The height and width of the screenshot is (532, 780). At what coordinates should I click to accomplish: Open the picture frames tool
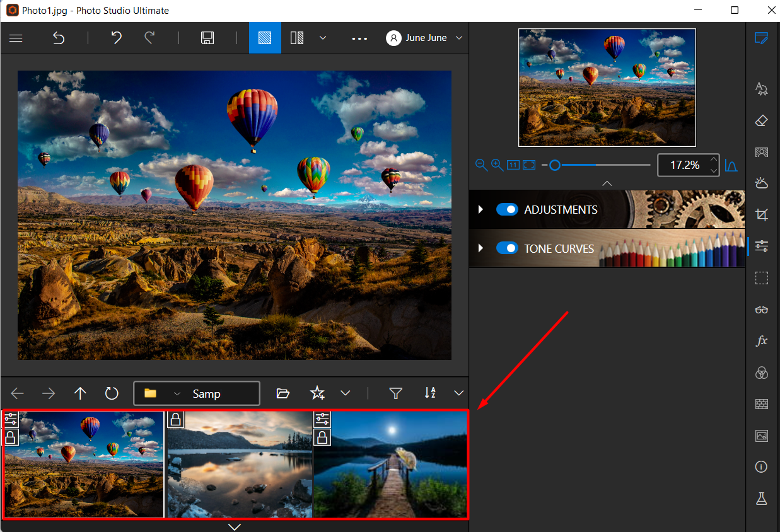click(x=762, y=436)
